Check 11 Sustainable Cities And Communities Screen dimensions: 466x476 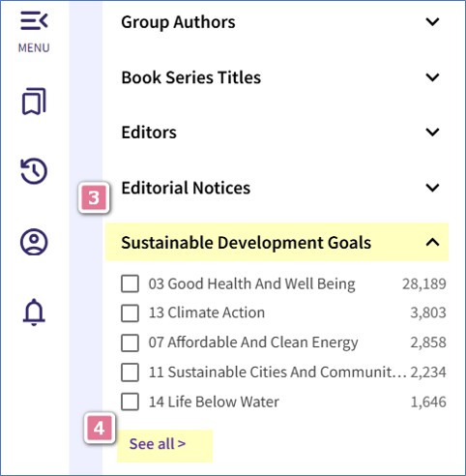point(131,372)
